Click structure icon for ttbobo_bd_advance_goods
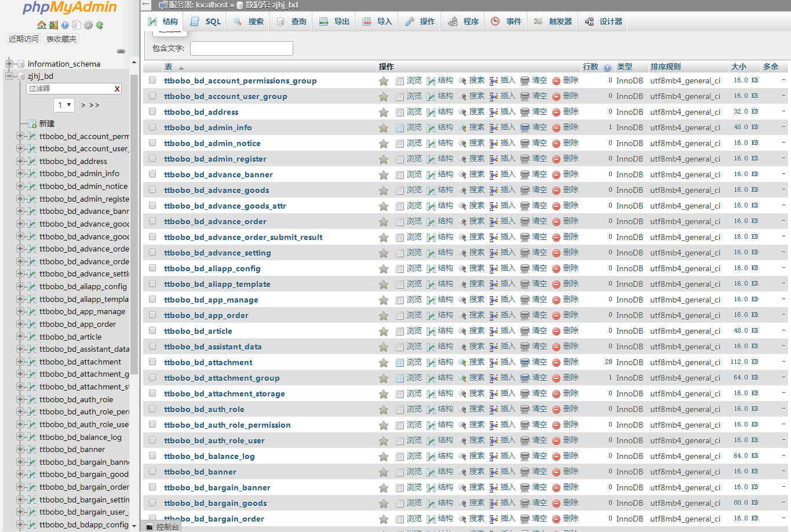Viewport: 791px width, 532px height. pos(431,190)
